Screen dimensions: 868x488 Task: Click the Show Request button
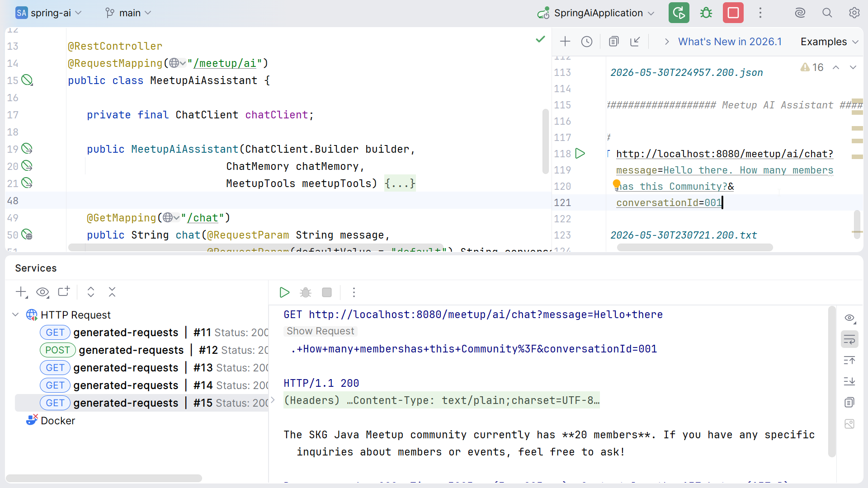coord(320,331)
